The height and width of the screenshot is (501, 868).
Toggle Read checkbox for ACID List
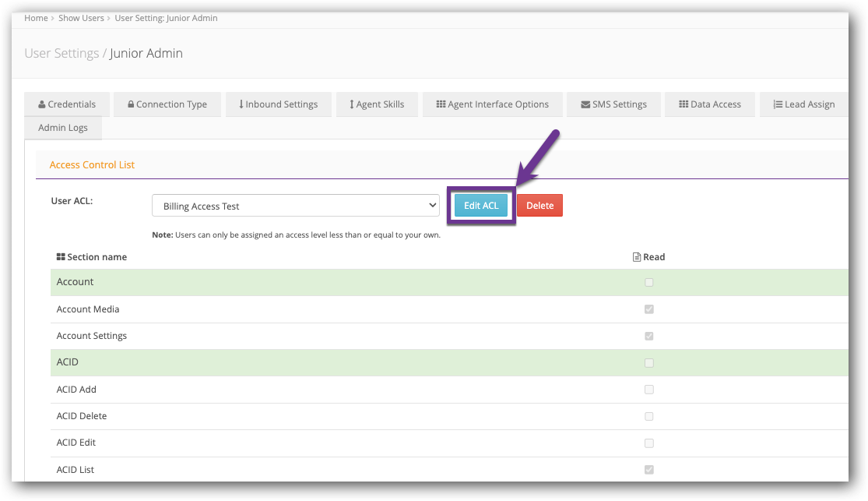pos(649,470)
